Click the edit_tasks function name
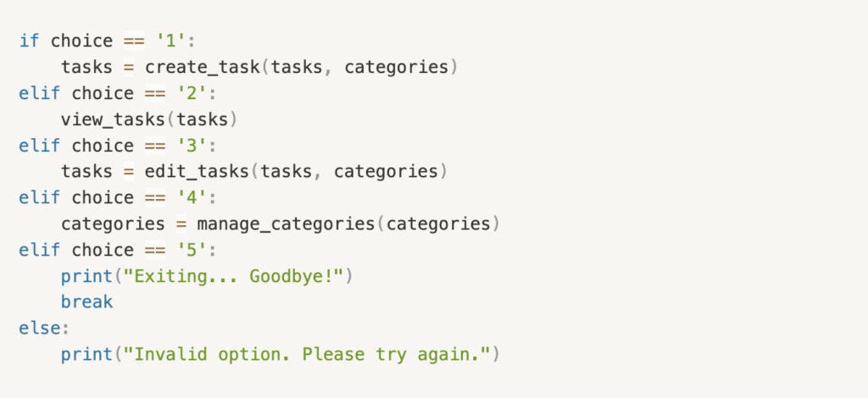This screenshot has width=868, height=398. pyautogui.click(x=197, y=172)
